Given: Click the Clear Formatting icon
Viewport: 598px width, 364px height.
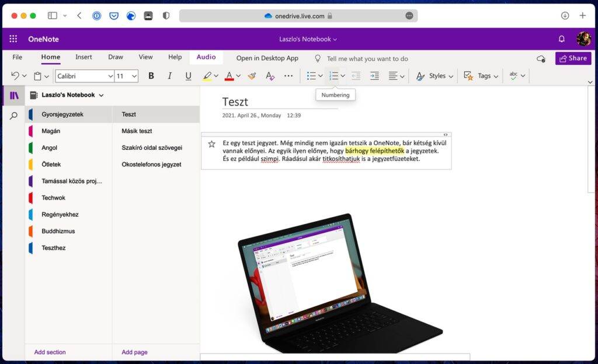Looking at the screenshot, I should coord(270,76).
